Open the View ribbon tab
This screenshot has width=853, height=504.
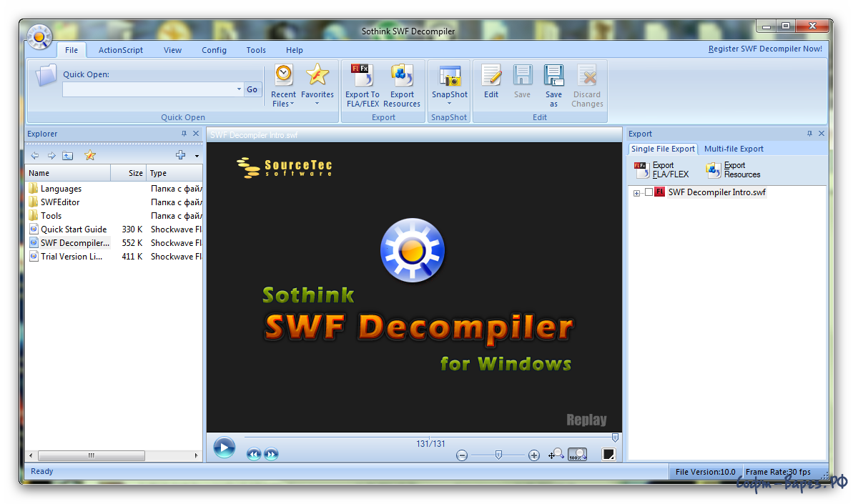172,50
